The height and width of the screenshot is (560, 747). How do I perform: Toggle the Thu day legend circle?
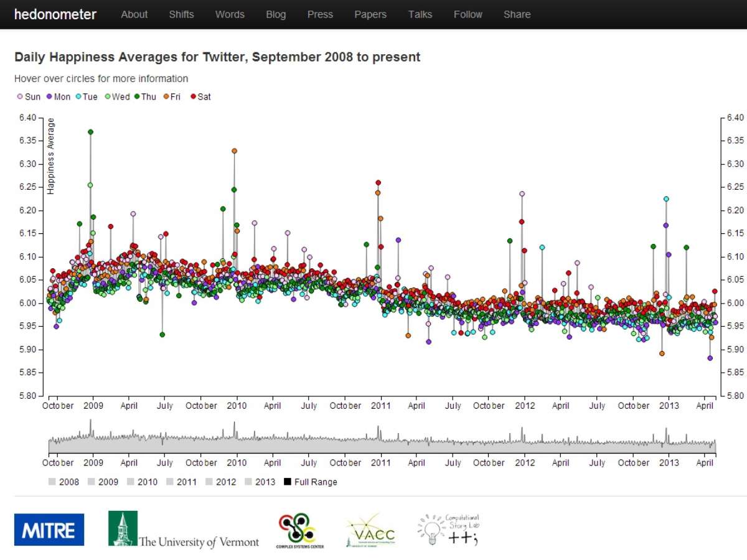[137, 96]
